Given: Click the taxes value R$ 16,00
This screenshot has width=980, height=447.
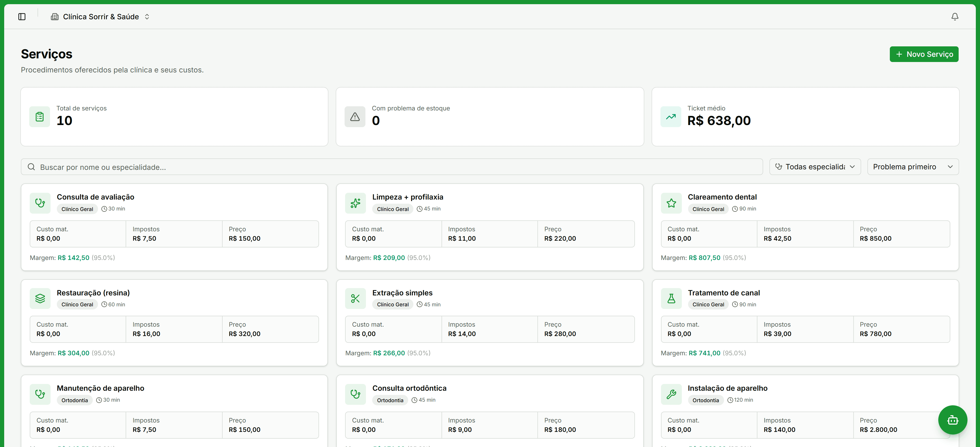Looking at the screenshot, I should pyautogui.click(x=146, y=334).
